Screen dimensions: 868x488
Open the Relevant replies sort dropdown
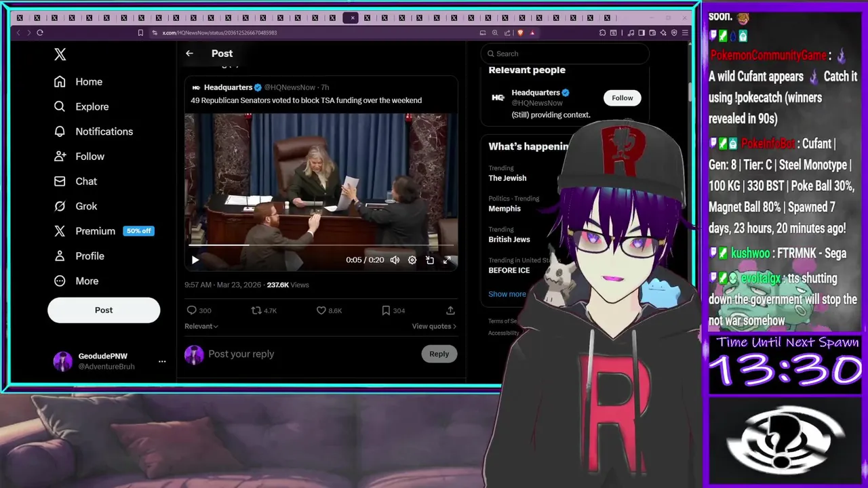click(x=201, y=327)
